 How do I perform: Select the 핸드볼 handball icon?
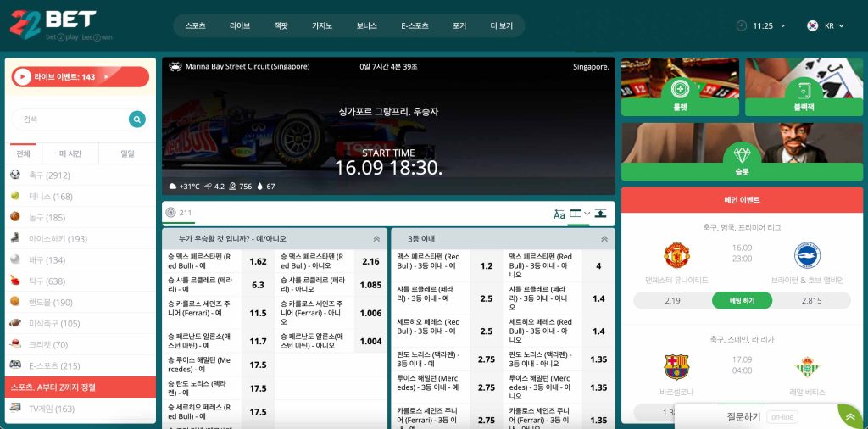point(15,302)
